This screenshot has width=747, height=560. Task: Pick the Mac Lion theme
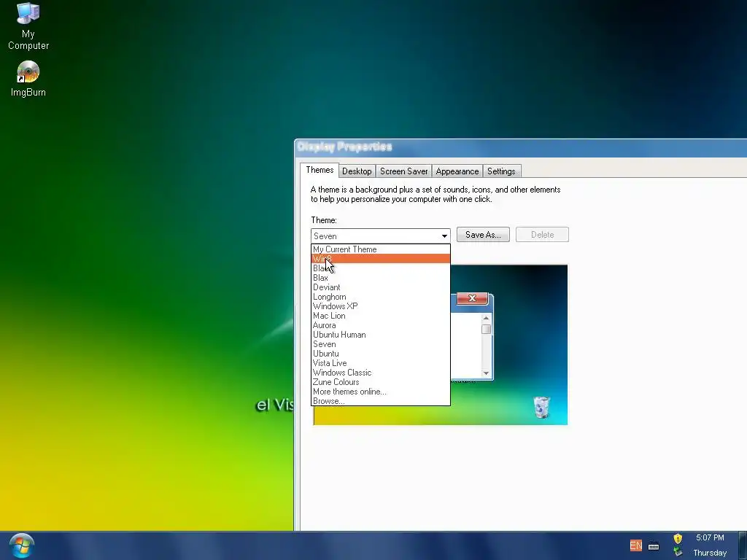pos(380,316)
